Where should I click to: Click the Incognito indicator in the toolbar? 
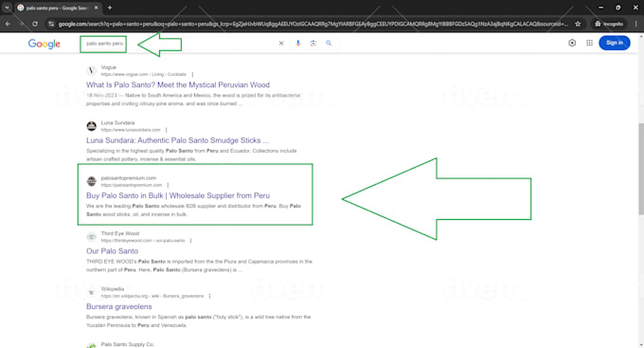[609, 24]
